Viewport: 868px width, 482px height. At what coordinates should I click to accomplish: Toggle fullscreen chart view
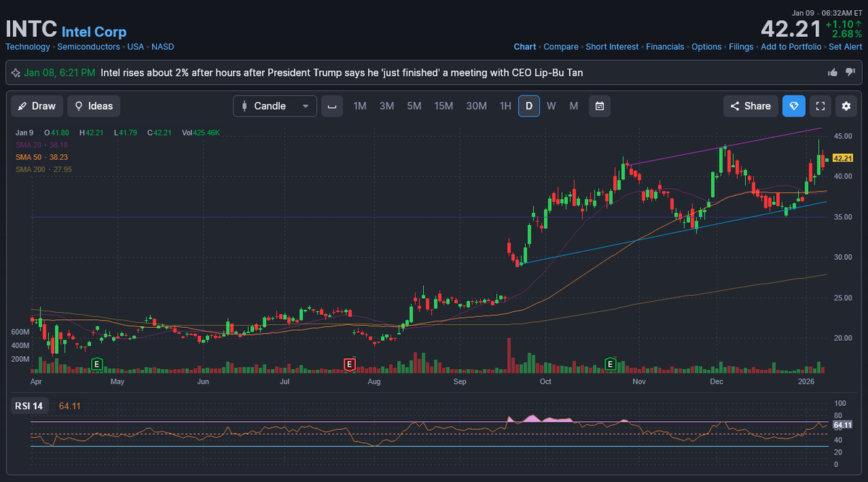820,106
